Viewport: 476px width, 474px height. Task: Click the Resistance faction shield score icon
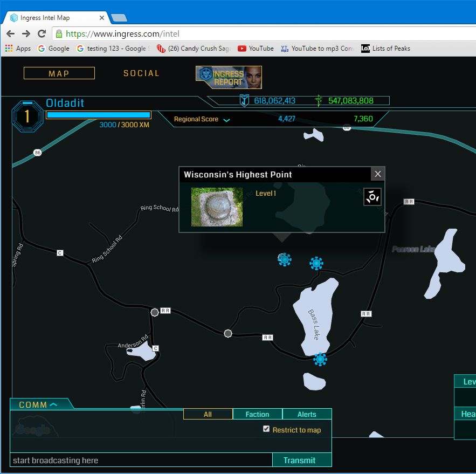pyautogui.click(x=244, y=100)
